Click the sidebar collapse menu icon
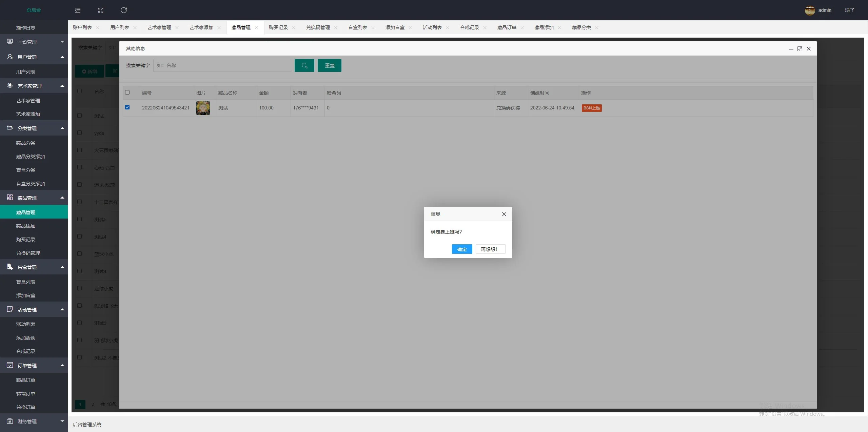868x432 pixels. [x=78, y=10]
